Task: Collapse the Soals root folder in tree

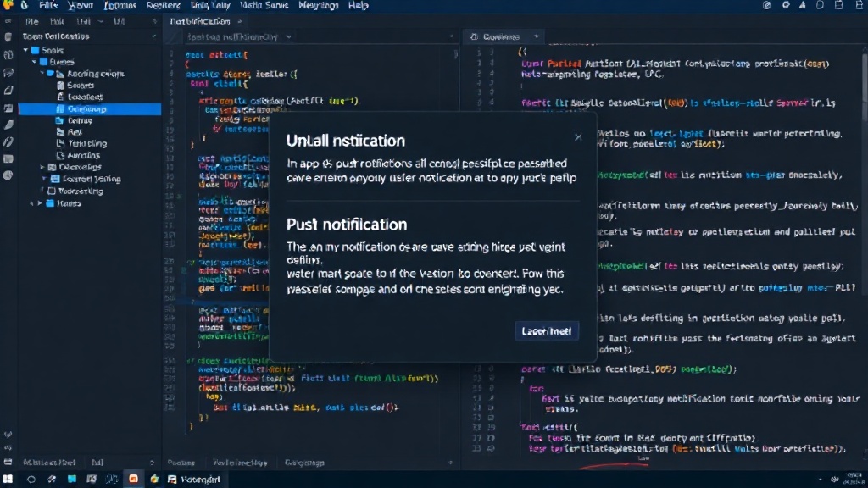Action: 25,50
